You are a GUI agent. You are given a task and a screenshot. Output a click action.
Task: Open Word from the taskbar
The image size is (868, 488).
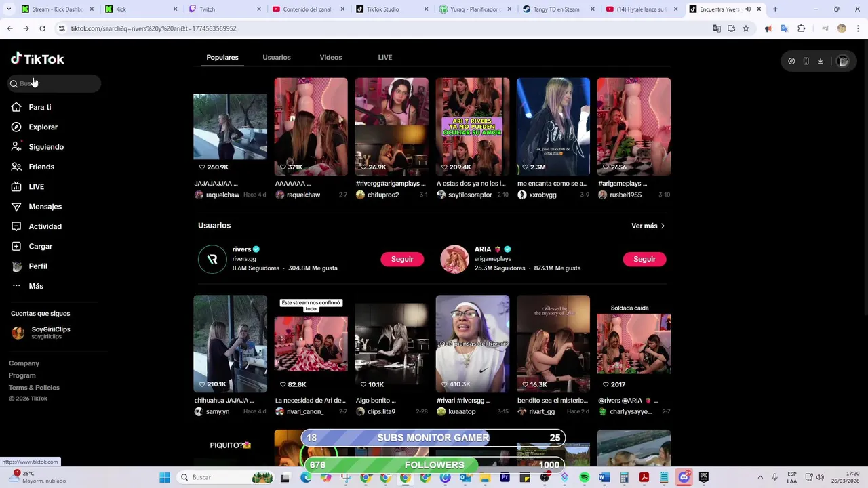click(x=604, y=477)
